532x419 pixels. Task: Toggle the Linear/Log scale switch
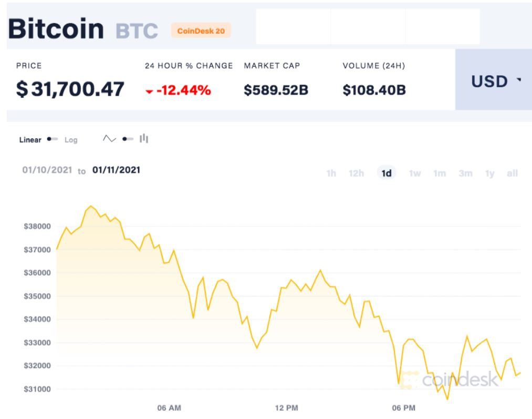click(52, 139)
